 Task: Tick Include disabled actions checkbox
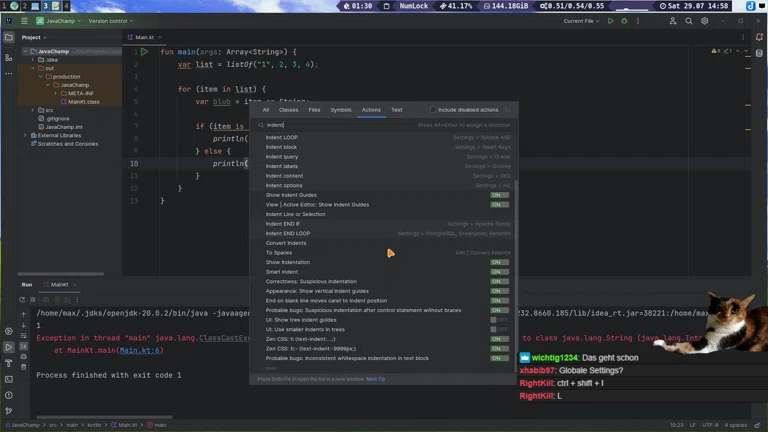[432, 110]
